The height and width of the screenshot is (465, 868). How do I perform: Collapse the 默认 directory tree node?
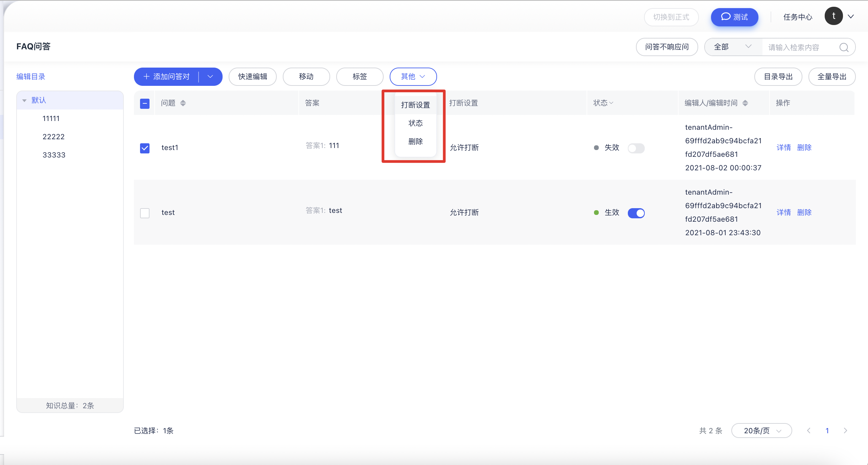click(24, 100)
